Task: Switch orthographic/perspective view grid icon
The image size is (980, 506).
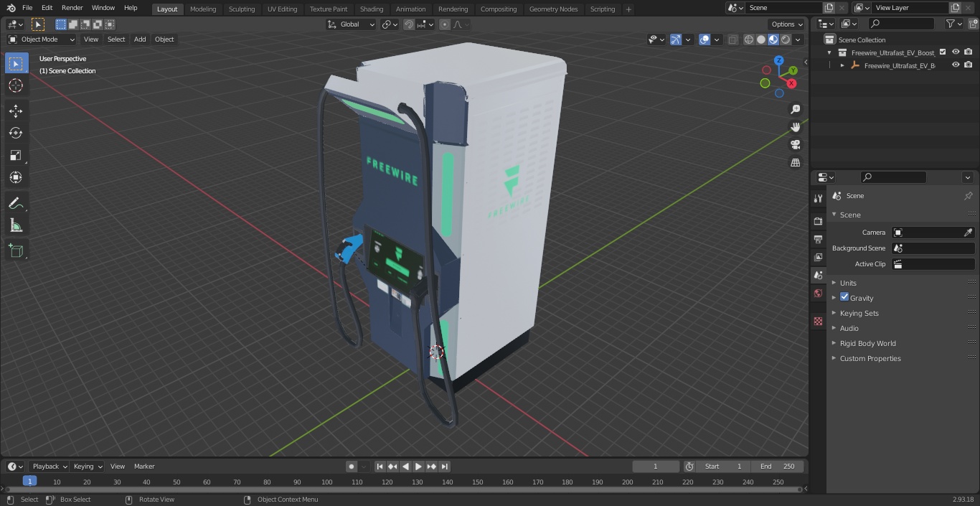Action: pos(795,163)
